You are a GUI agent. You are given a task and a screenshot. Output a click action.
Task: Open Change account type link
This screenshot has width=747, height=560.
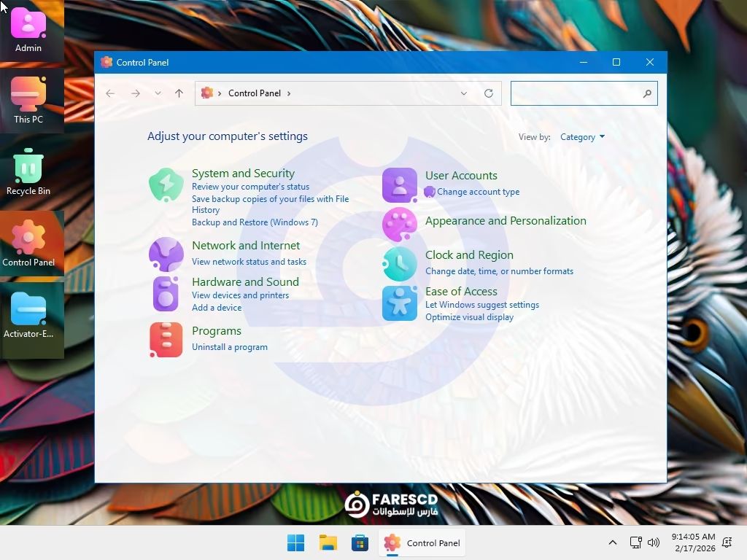[478, 192]
